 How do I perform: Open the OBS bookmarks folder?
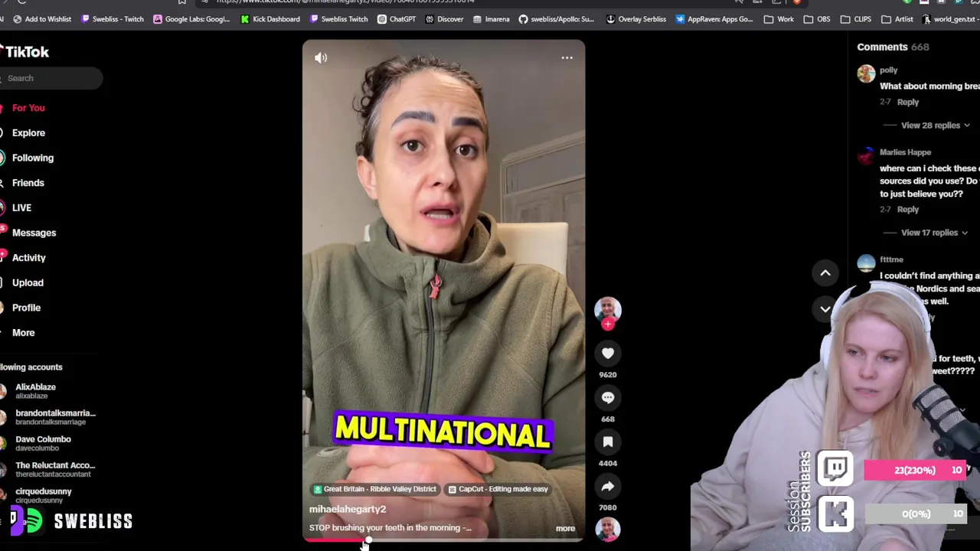[816, 19]
